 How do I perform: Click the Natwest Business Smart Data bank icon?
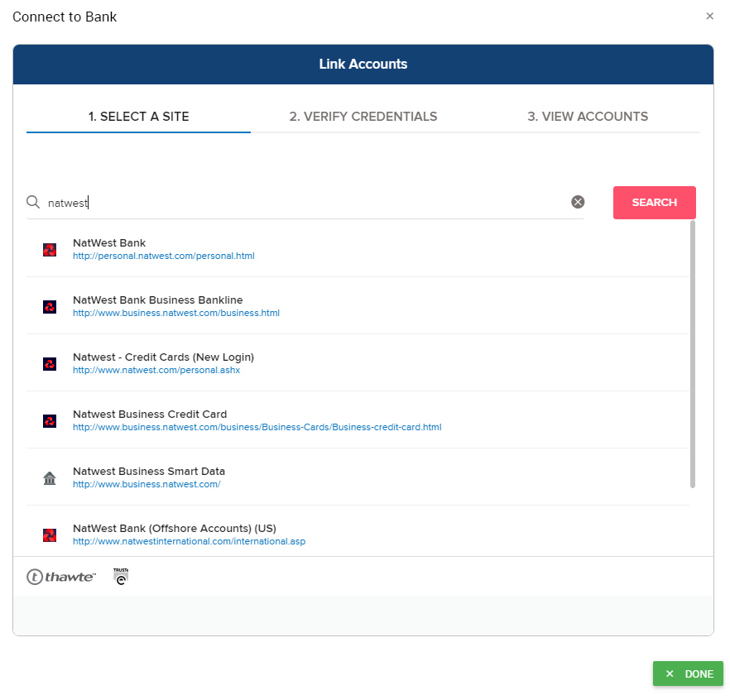50,478
